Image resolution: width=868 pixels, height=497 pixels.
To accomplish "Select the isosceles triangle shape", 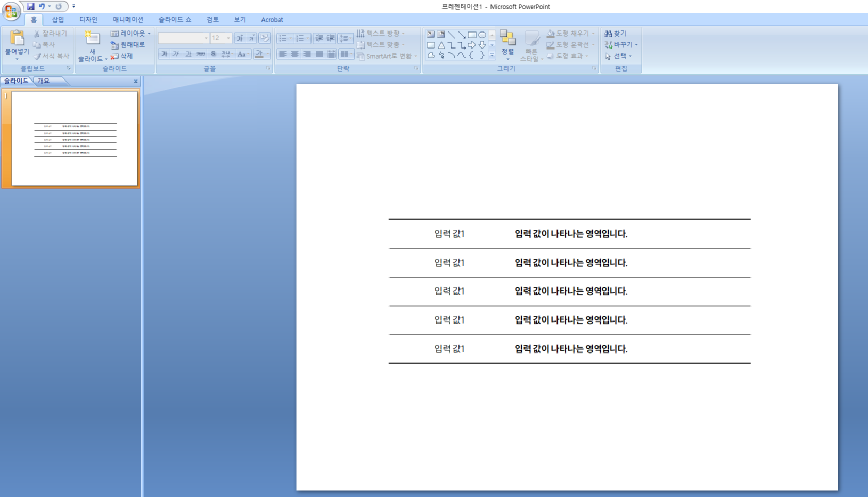I will pyautogui.click(x=441, y=45).
